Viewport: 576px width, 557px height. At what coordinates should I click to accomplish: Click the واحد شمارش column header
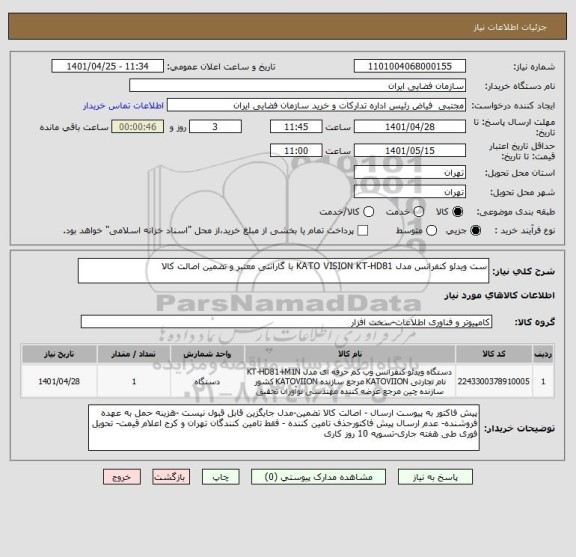point(207,354)
